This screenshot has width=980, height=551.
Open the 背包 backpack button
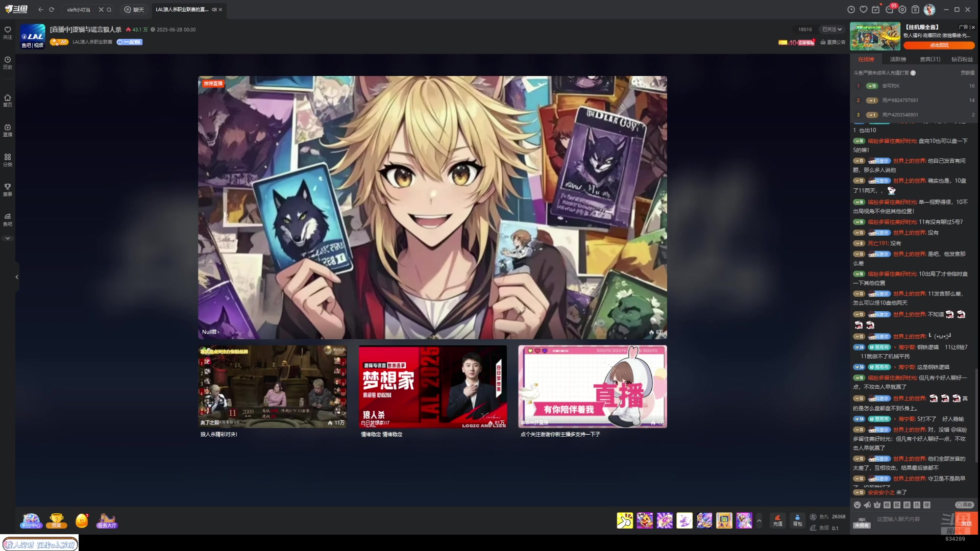[797, 520]
